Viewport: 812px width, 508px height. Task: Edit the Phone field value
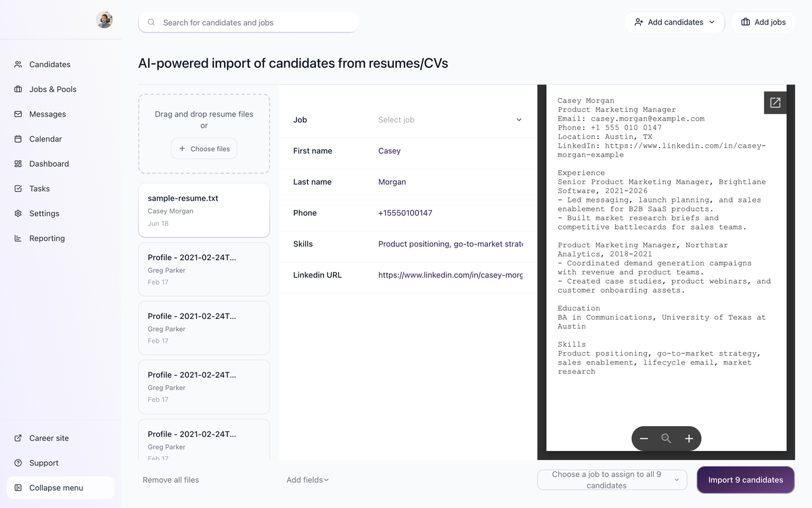450,213
